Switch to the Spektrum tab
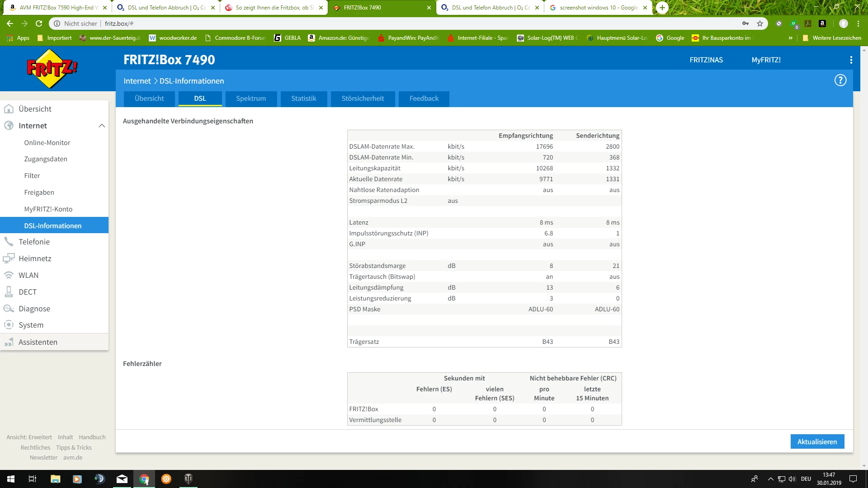 point(251,99)
